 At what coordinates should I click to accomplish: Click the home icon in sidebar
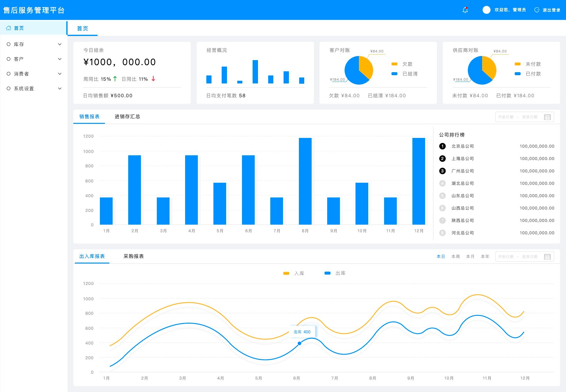9,28
